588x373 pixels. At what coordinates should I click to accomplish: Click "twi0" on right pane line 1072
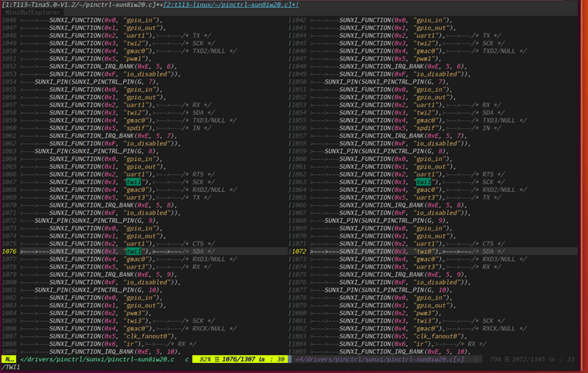(426, 252)
